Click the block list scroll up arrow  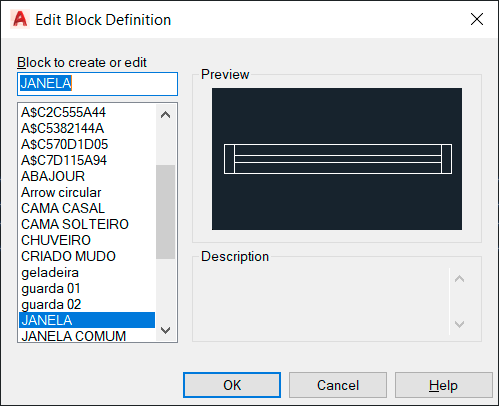165,115
